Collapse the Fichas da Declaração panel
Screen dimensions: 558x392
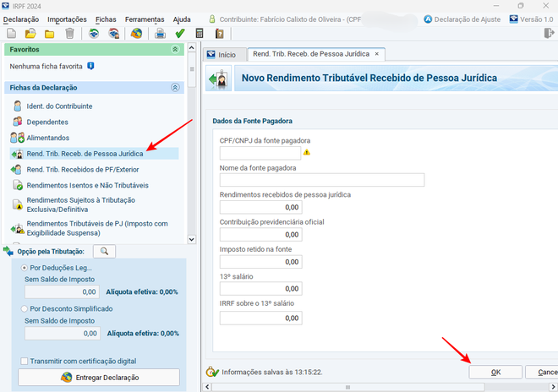pos(175,88)
